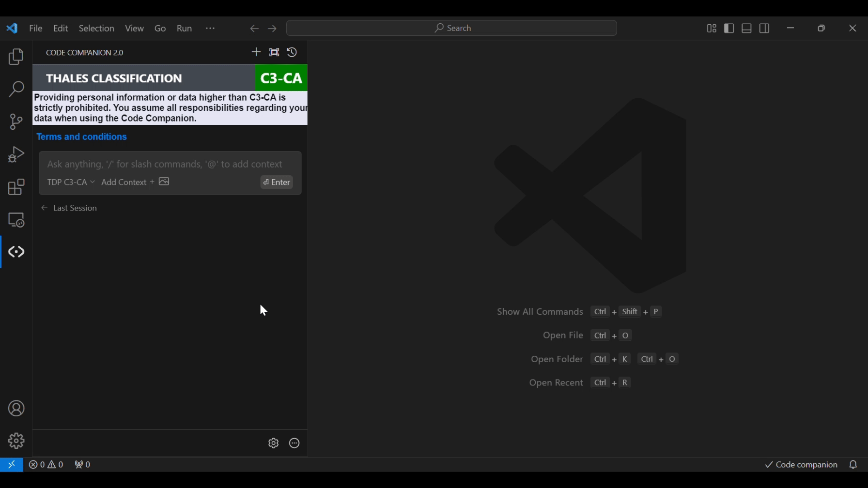Click the 'CODE COMPANION 2.0' panel title

[x=85, y=52]
